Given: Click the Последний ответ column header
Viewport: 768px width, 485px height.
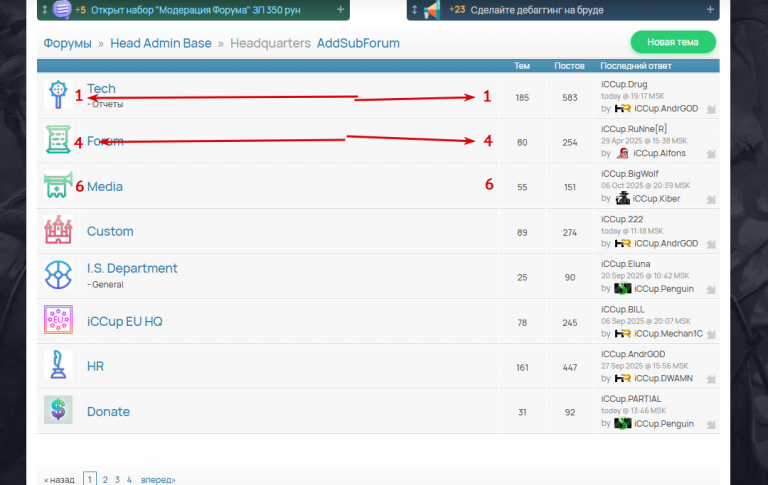Looking at the screenshot, I should click(636, 66).
